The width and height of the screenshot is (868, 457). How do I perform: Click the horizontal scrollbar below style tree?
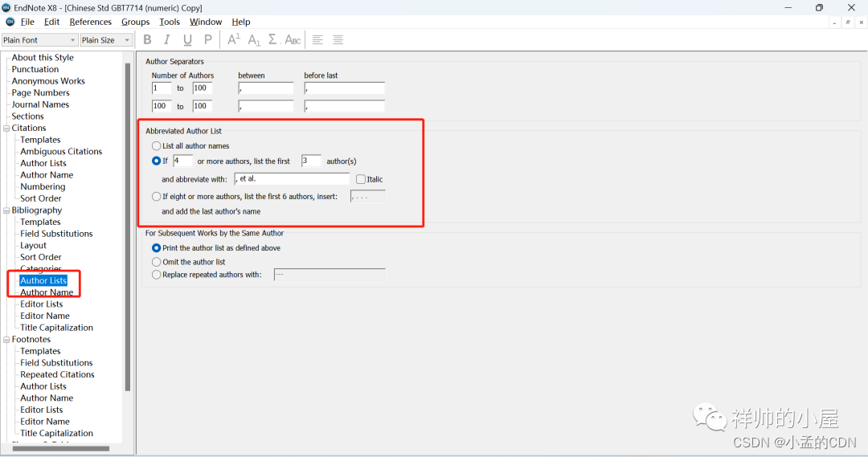61,449
